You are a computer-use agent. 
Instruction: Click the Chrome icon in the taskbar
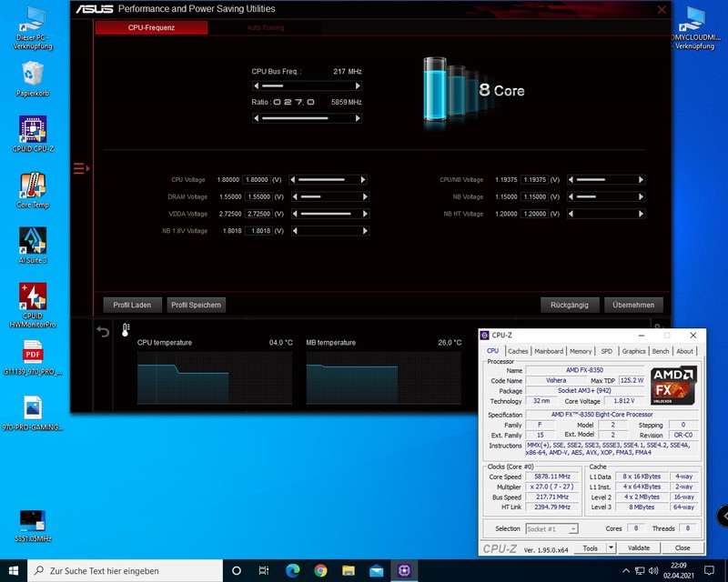320,570
